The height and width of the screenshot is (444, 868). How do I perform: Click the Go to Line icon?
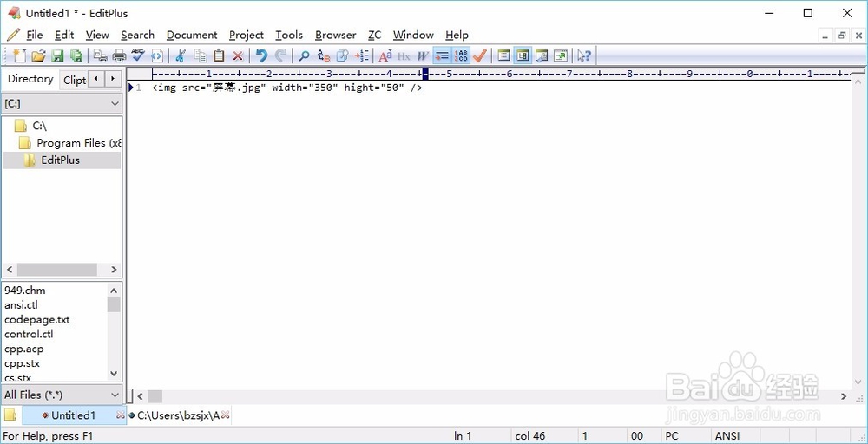pos(361,55)
